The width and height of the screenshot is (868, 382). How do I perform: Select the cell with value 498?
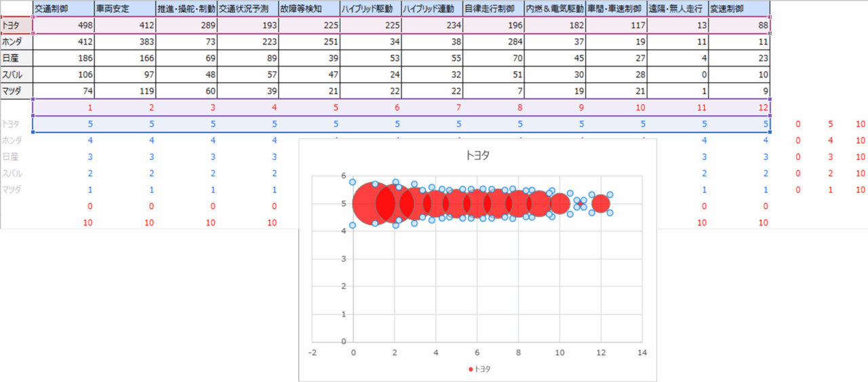tap(64, 25)
